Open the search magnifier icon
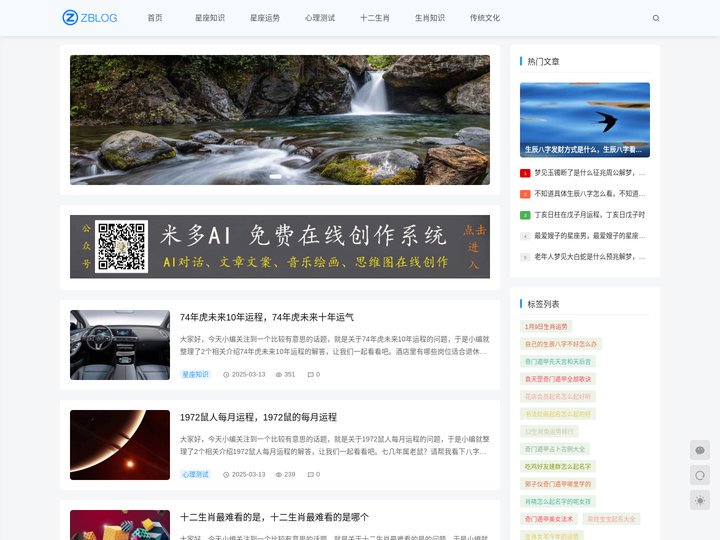The width and height of the screenshot is (720, 540). [x=656, y=18]
